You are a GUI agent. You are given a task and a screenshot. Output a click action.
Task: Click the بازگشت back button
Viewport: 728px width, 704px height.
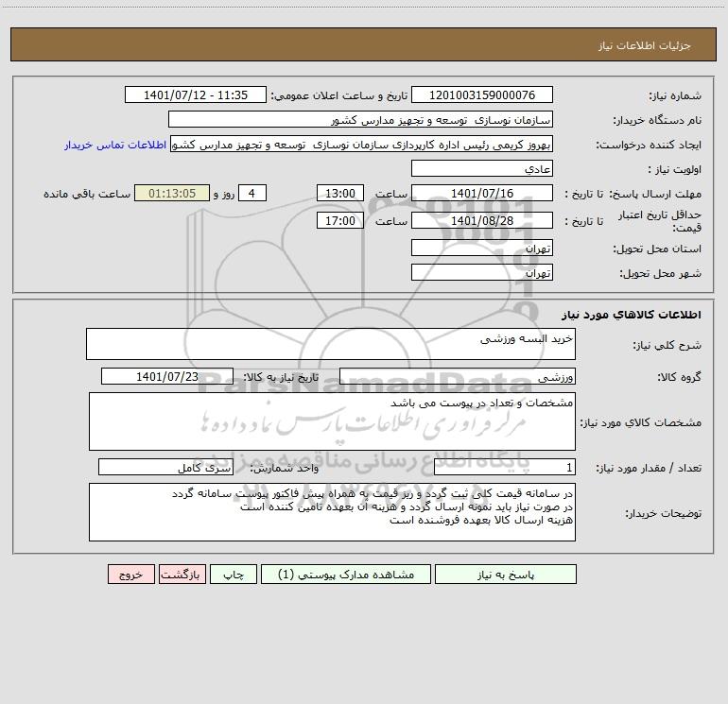182,574
